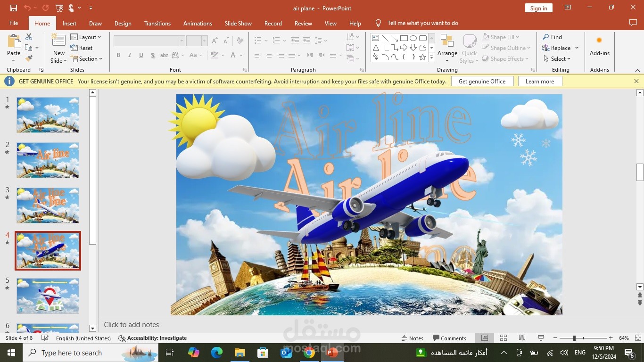Start Slide Show icon in status bar
Image resolution: width=644 pixels, height=362 pixels.
[541, 338]
